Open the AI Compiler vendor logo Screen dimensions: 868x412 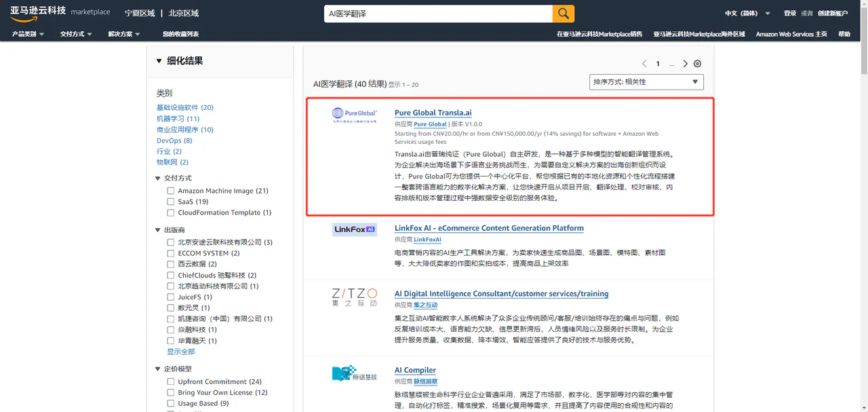[355, 374]
